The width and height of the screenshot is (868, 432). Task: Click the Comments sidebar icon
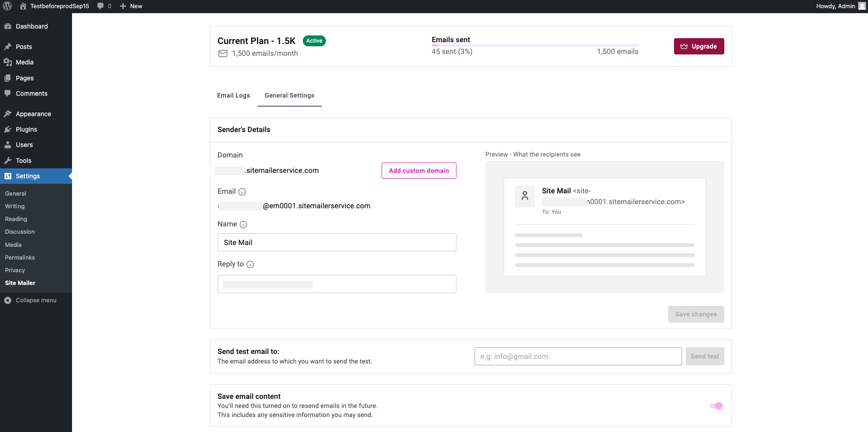point(8,93)
